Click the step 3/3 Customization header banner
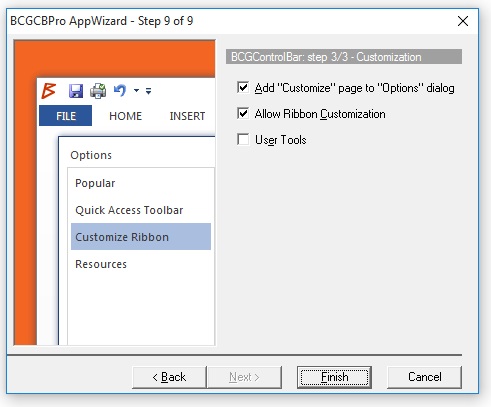Screen dimensions: 491x407 tap(344, 57)
